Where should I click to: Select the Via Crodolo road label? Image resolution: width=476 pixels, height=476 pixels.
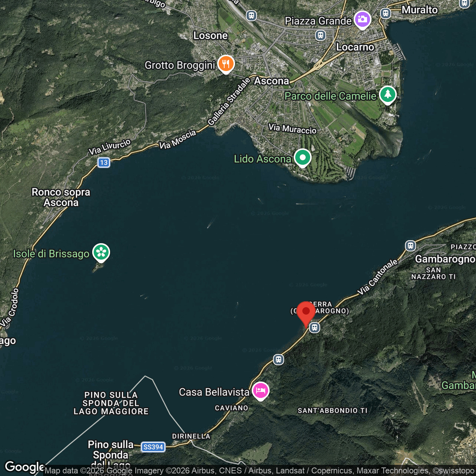(x=10, y=308)
